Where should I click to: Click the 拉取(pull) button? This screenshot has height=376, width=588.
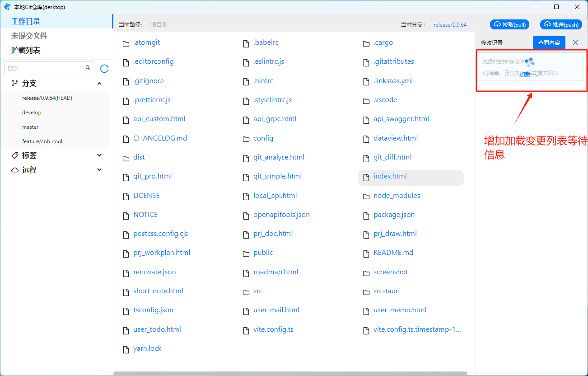click(x=509, y=25)
